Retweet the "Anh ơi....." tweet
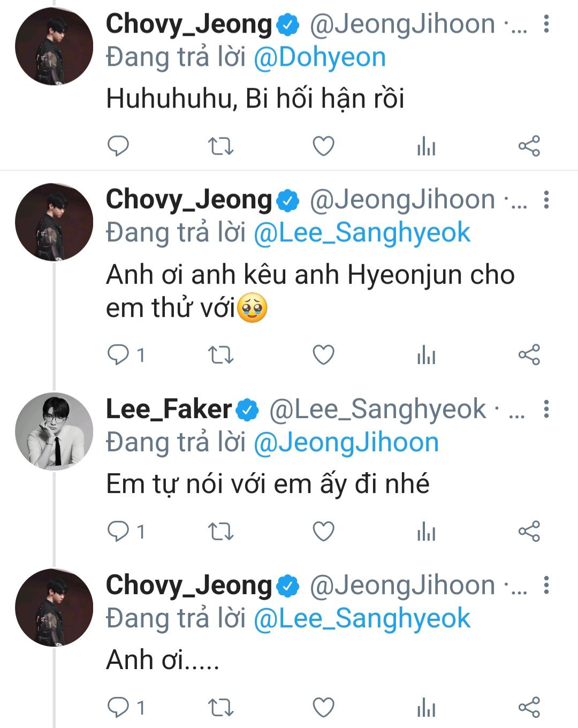578x728 pixels. coord(220,708)
